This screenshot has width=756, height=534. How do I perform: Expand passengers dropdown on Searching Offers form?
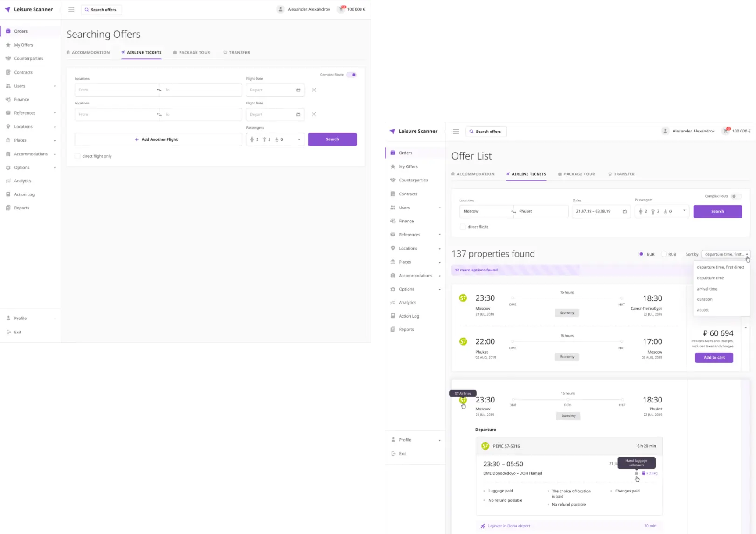299,139
